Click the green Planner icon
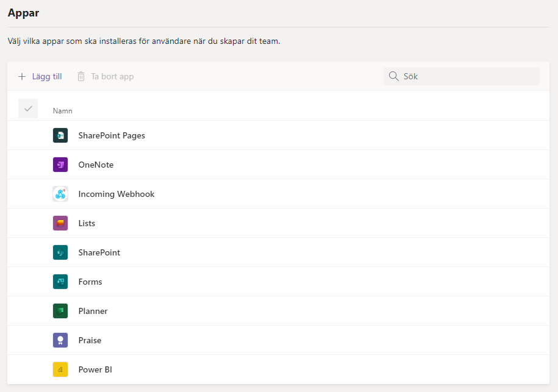 [x=60, y=311]
